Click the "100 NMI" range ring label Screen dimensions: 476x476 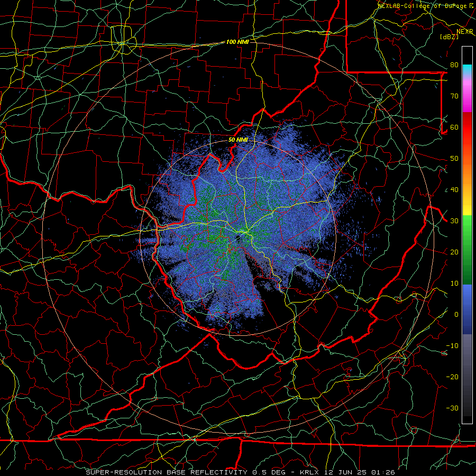click(x=237, y=42)
